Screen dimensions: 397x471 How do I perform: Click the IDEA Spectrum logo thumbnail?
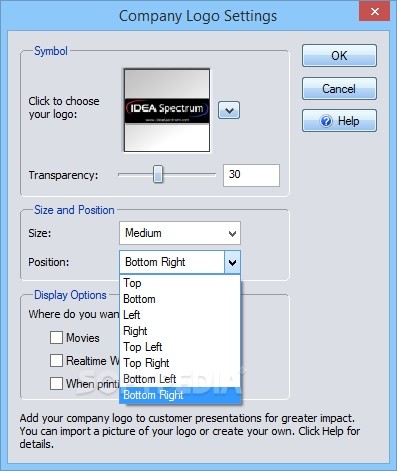click(167, 110)
